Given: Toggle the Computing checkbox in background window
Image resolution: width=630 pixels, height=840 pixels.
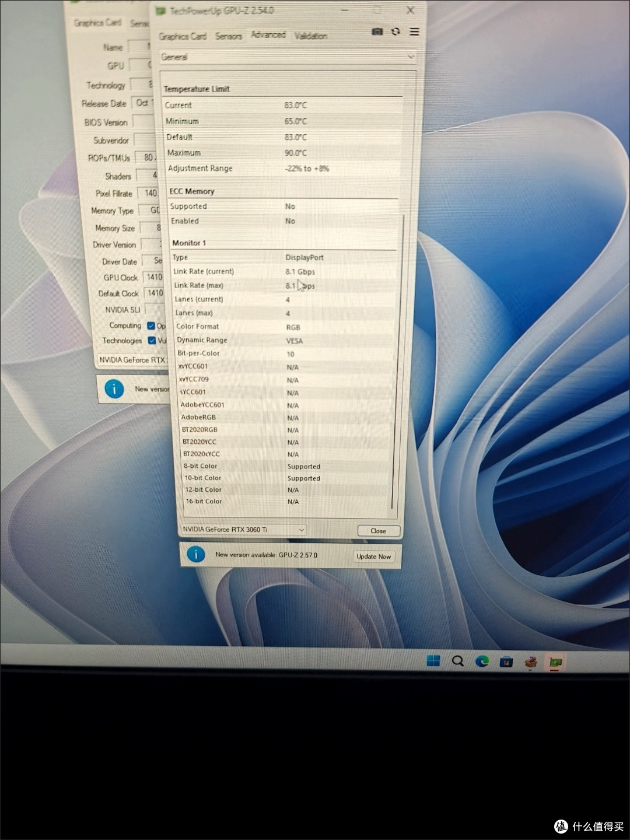Looking at the screenshot, I should [x=152, y=325].
